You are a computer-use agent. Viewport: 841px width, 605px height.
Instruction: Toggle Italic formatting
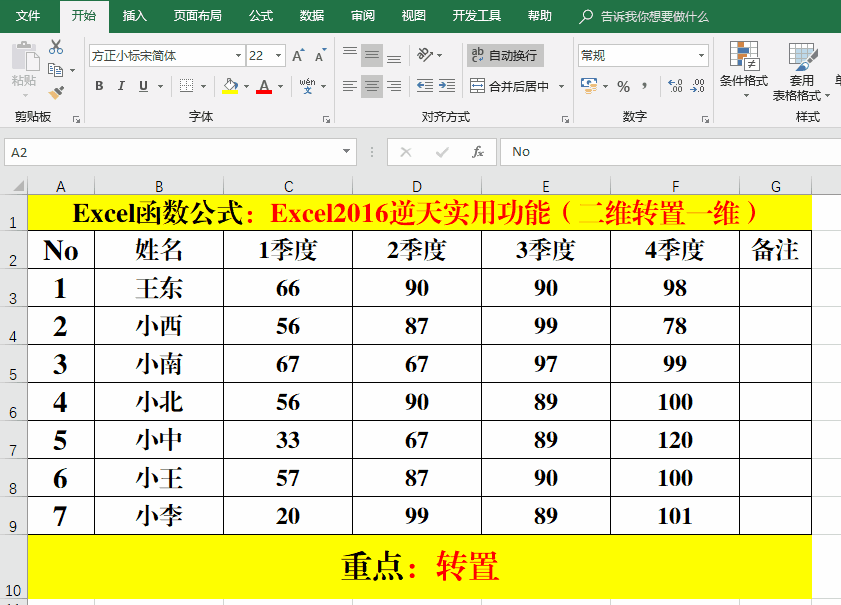coord(122,86)
